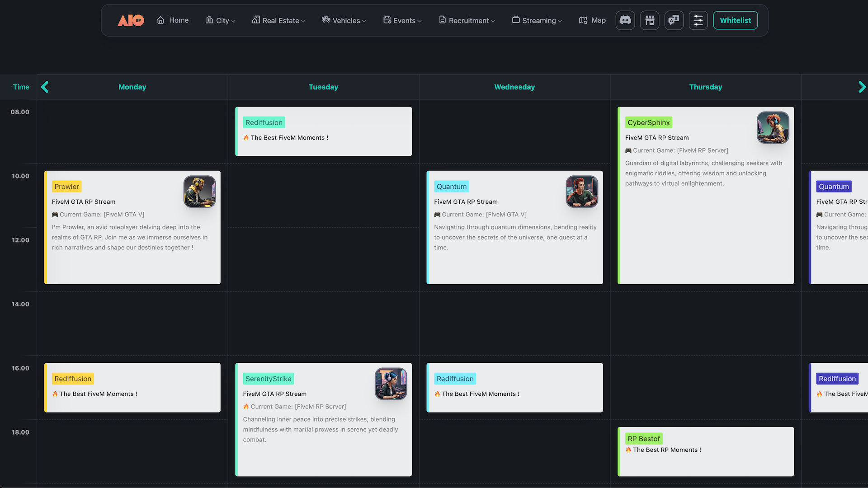This screenshot has height=488, width=868.
Task: Open the Streaming dropdown menu
Action: [x=537, y=20]
